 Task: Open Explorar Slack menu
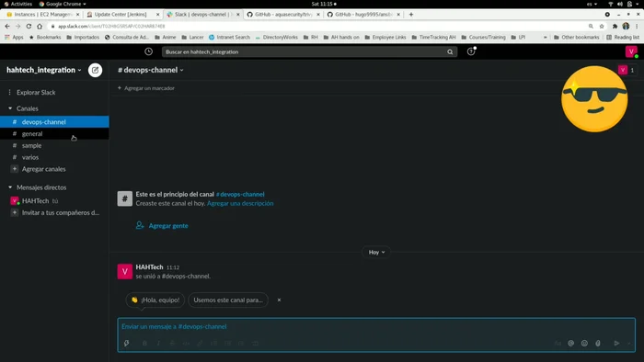(x=54, y=92)
